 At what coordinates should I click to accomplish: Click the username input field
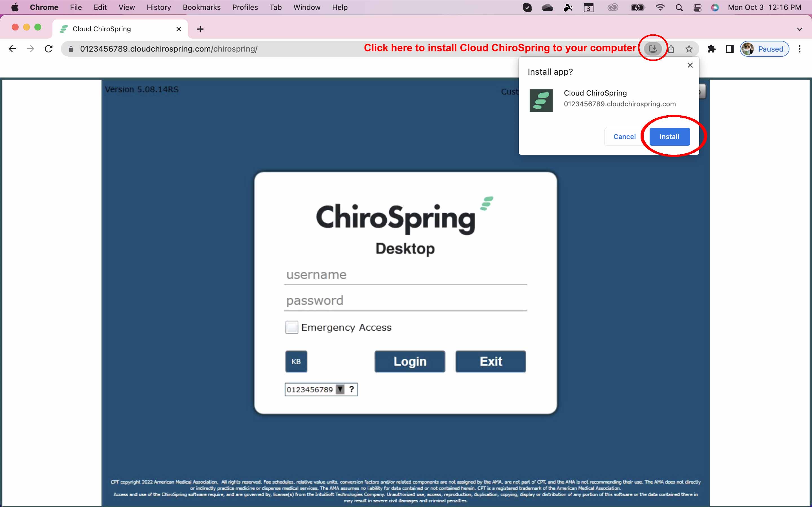[405, 275]
